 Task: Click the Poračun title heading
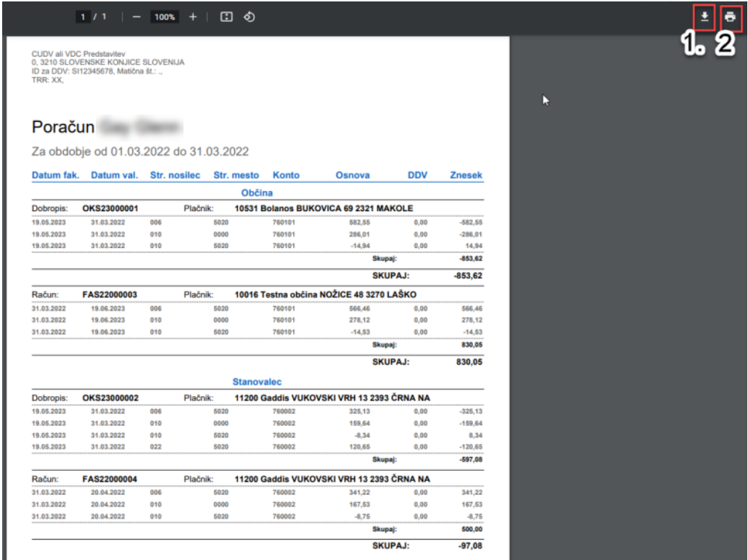coord(63,127)
